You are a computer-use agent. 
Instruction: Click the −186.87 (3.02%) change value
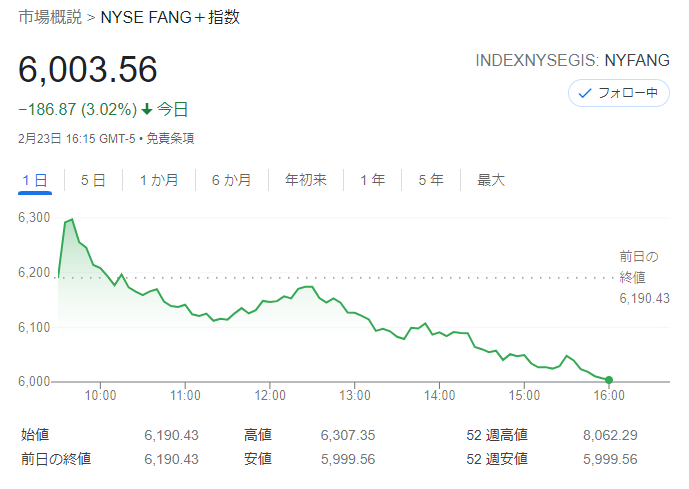click(x=78, y=109)
